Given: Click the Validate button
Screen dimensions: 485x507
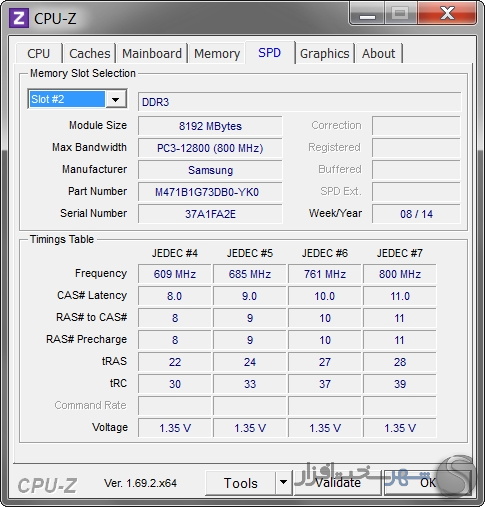Looking at the screenshot, I should 337,483.
